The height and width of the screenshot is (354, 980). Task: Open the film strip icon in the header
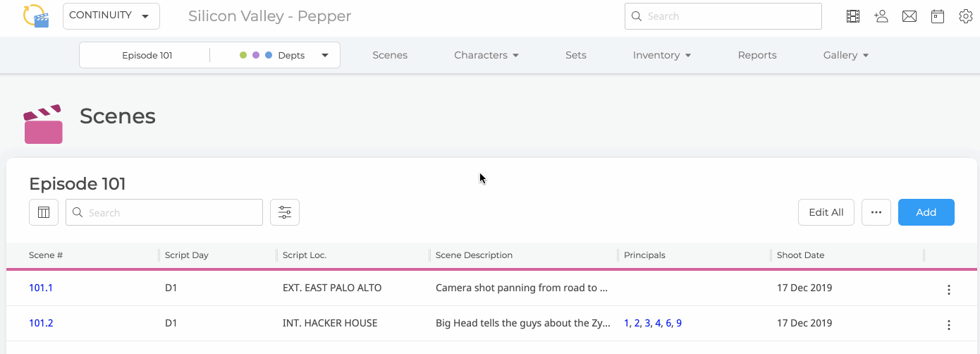point(853,16)
